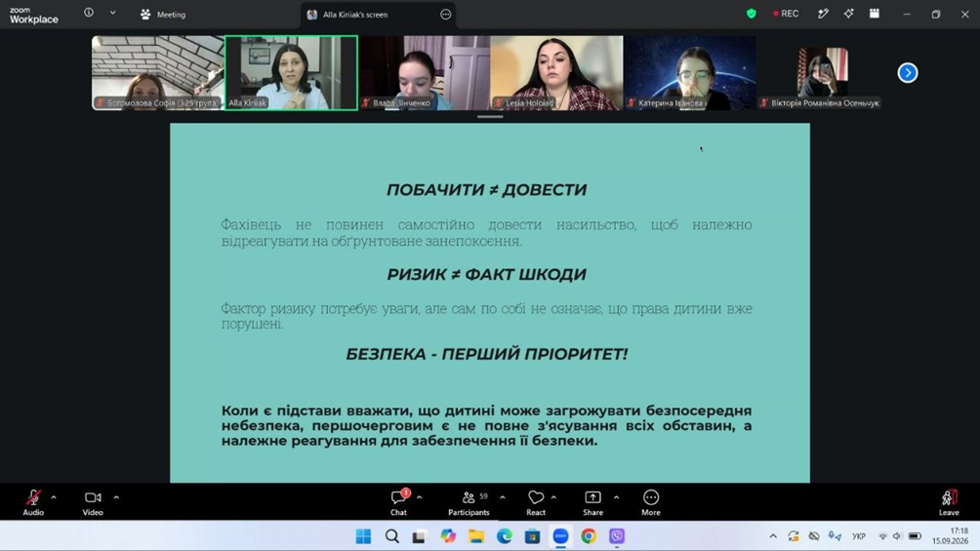This screenshot has height=551, width=980.
Task: Click the thumbnail strip divider handle
Action: (490, 117)
